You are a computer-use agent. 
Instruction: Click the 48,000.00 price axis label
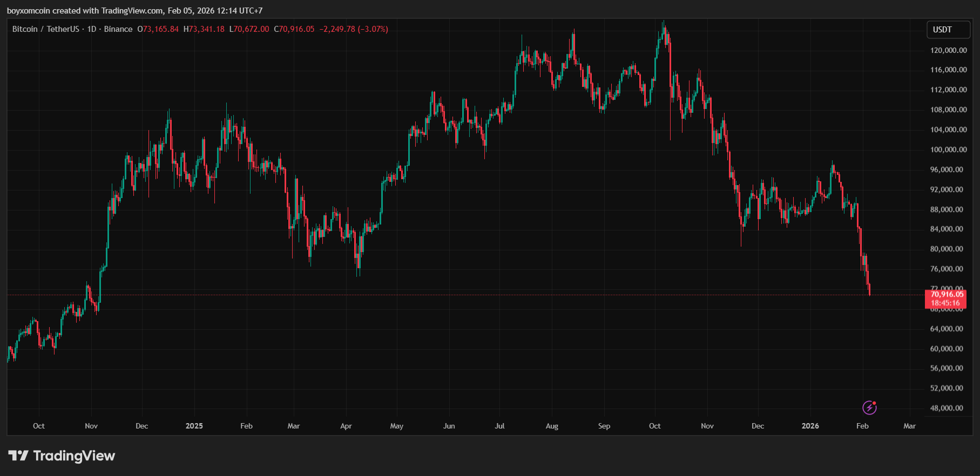(x=946, y=408)
